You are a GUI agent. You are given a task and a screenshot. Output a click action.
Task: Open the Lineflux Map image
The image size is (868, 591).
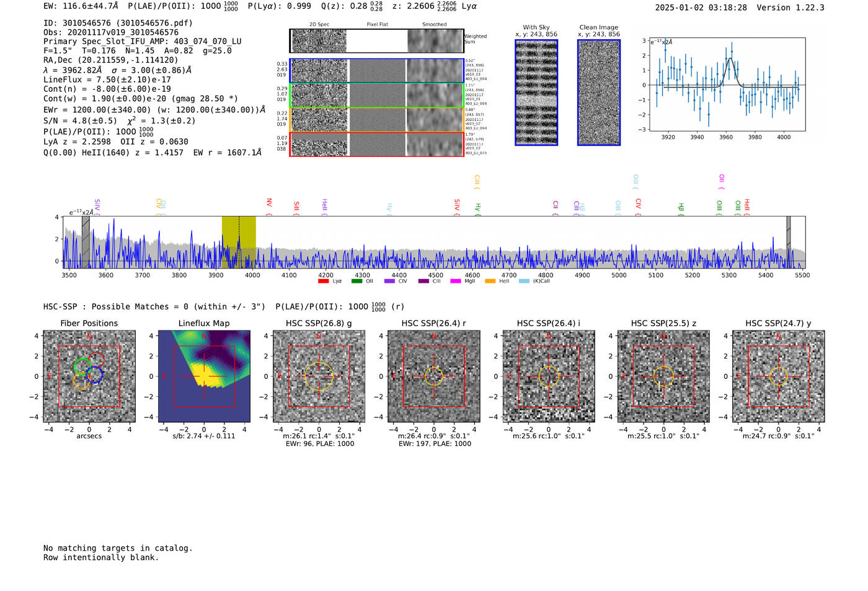point(204,376)
